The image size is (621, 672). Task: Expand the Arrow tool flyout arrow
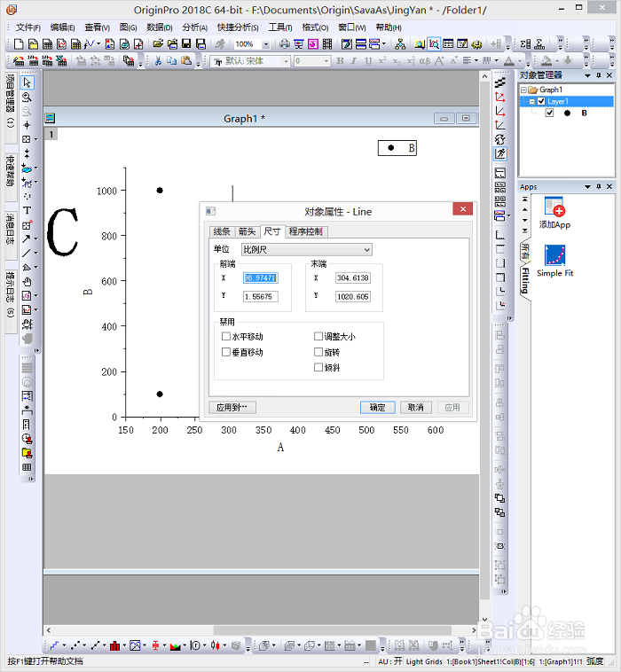click(36, 238)
